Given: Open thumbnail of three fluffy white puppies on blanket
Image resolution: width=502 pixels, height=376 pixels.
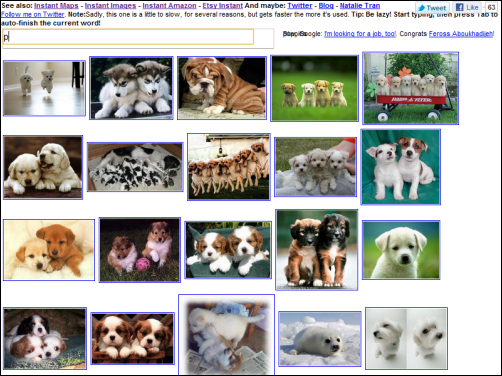Looking at the screenshot, I should point(316,167).
